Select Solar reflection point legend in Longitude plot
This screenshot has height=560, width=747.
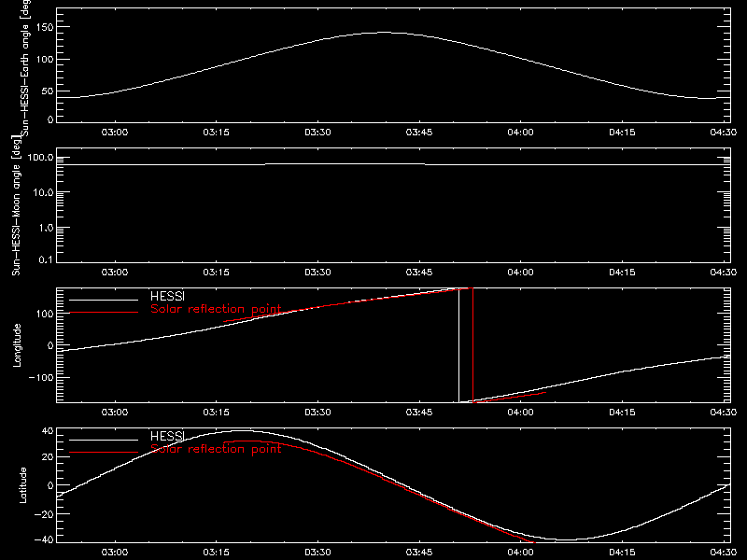pos(216,309)
